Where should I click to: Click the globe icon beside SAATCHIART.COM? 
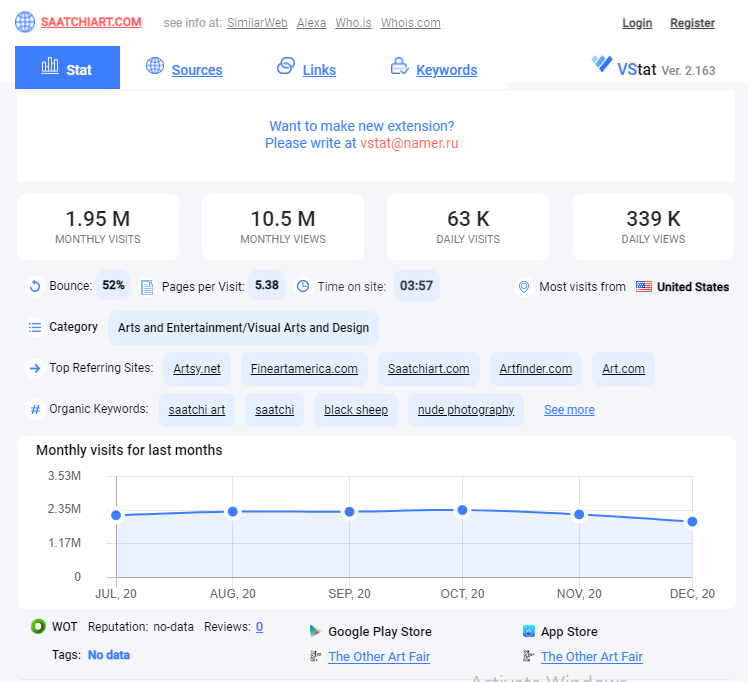pos(25,22)
